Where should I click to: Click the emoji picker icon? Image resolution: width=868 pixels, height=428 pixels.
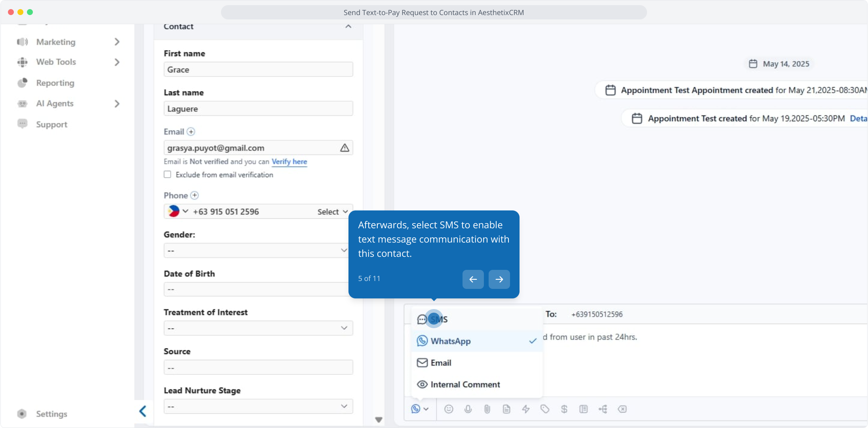(448, 409)
